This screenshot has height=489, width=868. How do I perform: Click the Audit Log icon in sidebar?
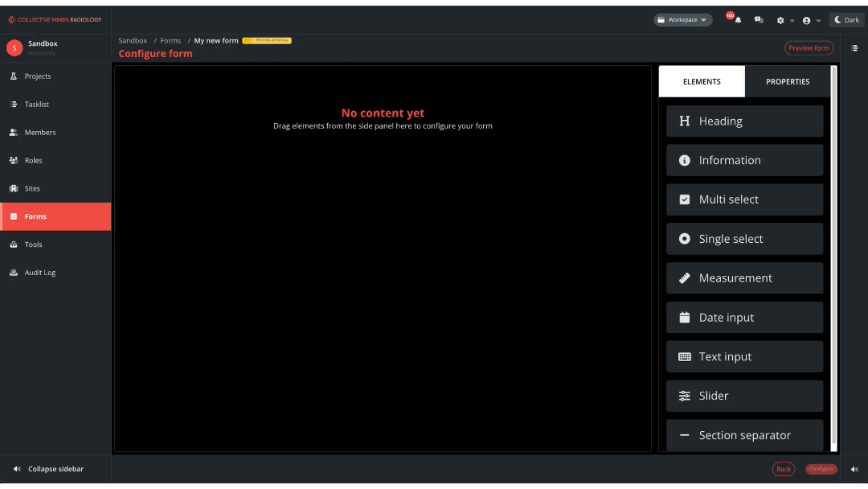click(x=14, y=273)
